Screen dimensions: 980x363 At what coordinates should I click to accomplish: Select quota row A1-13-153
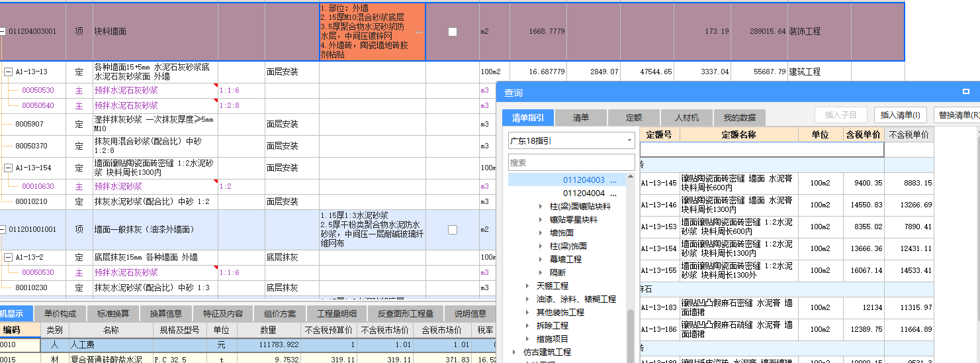coord(787,227)
